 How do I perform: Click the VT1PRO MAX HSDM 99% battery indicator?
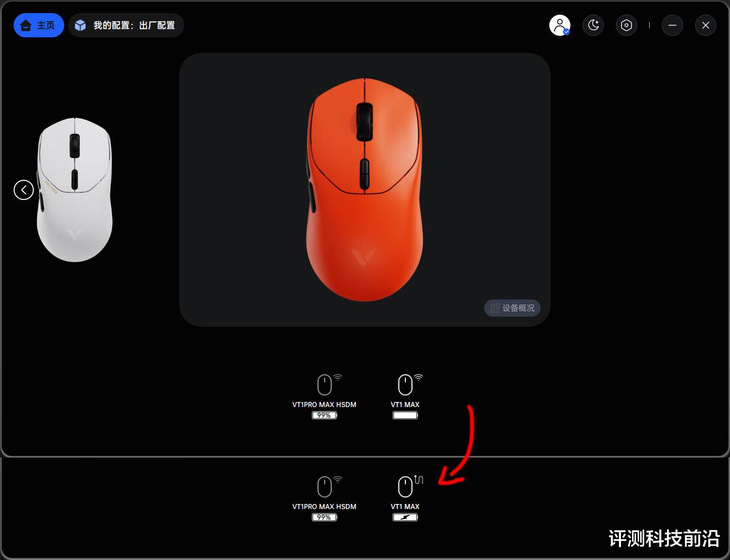(x=325, y=415)
